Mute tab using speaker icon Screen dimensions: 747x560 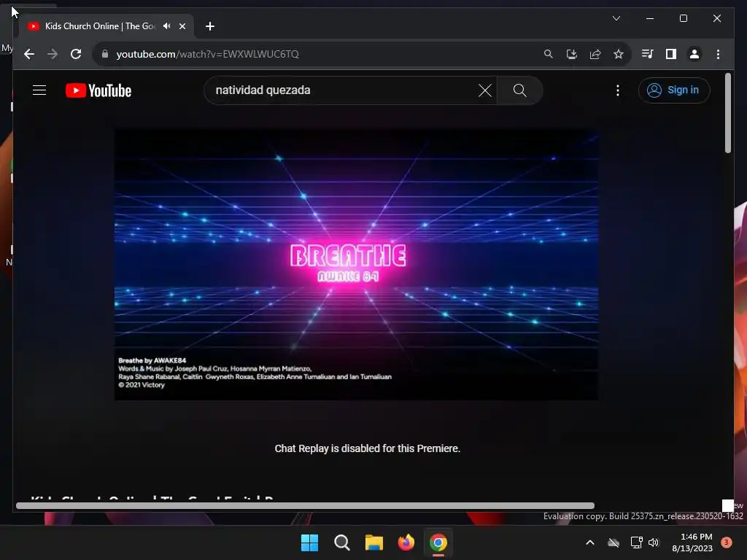coord(167,26)
